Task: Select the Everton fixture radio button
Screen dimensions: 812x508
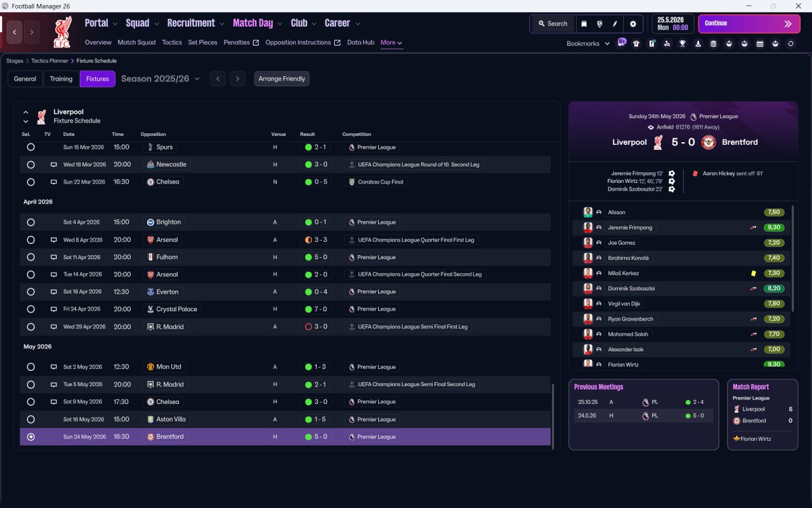Action: click(30, 292)
